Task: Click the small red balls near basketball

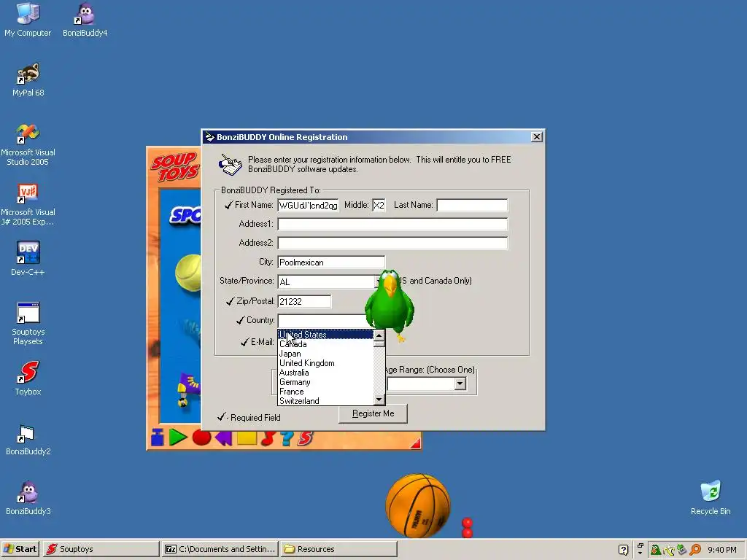Action: click(x=468, y=528)
